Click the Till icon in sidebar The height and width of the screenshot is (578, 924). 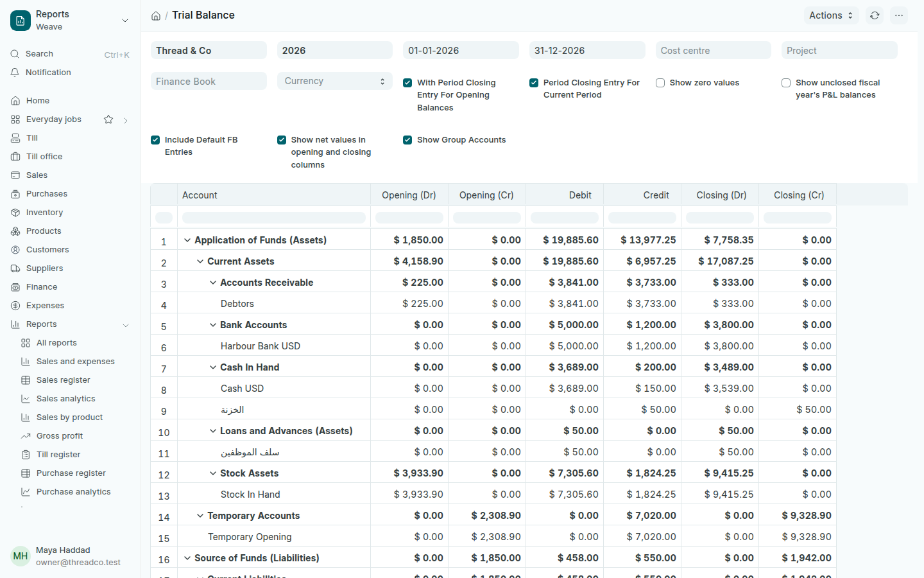click(15, 138)
